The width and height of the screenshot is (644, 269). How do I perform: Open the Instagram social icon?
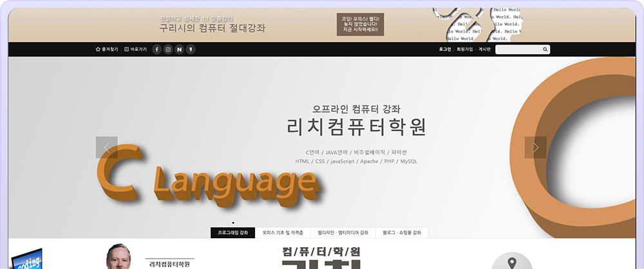167,50
